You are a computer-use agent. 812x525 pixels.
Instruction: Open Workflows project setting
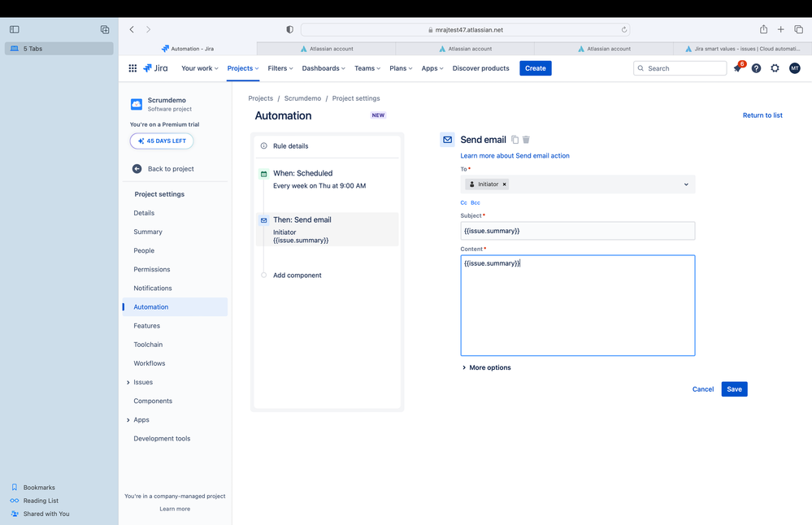[x=149, y=363]
